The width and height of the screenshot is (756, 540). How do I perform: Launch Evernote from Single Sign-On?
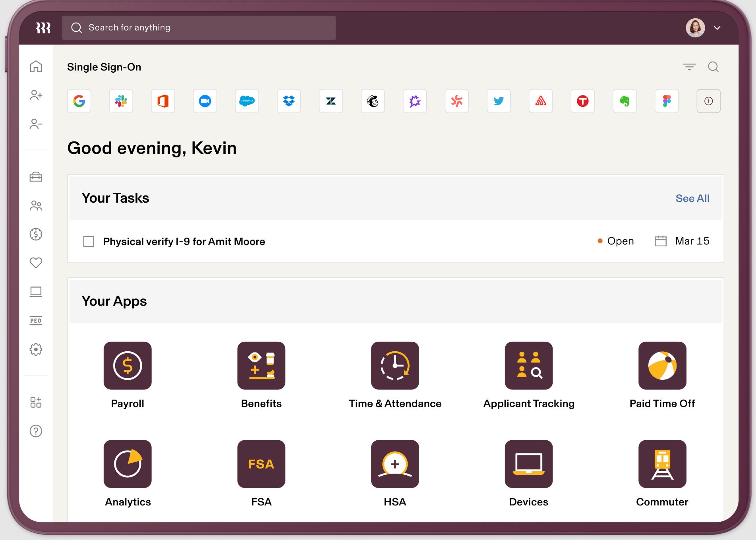click(625, 101)
